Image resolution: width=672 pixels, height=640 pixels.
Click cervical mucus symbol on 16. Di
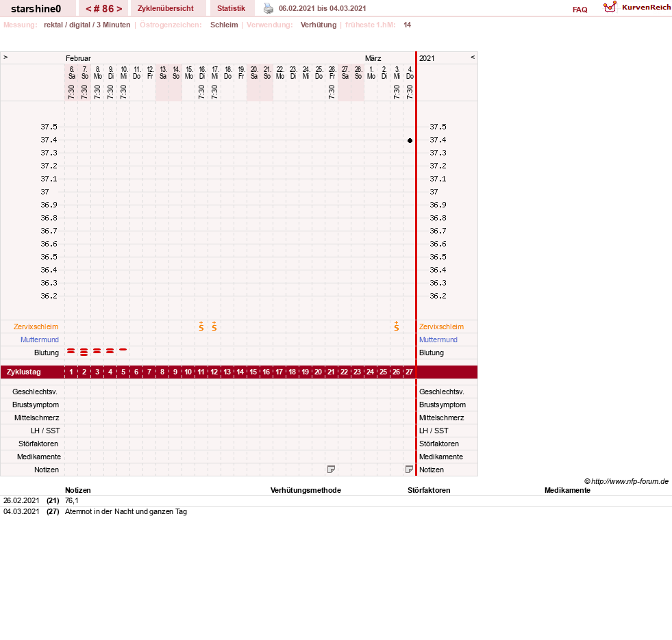pyautogui.click(x=201, y=327)
